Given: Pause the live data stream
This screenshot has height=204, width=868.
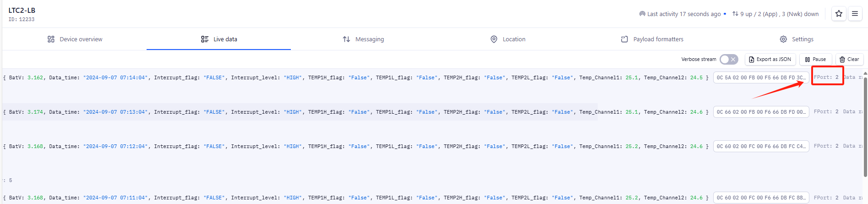Looking at the screenshot, I should [x=816, y=60].
